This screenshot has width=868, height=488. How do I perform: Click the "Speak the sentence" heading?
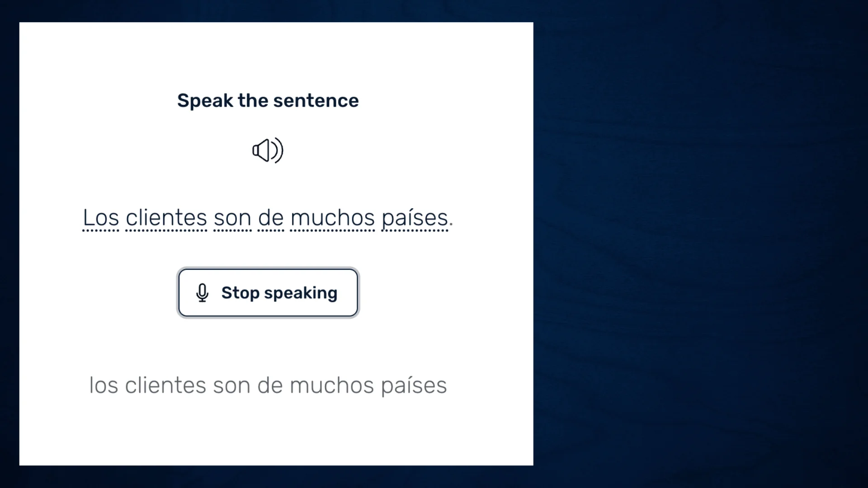[268, 100]
